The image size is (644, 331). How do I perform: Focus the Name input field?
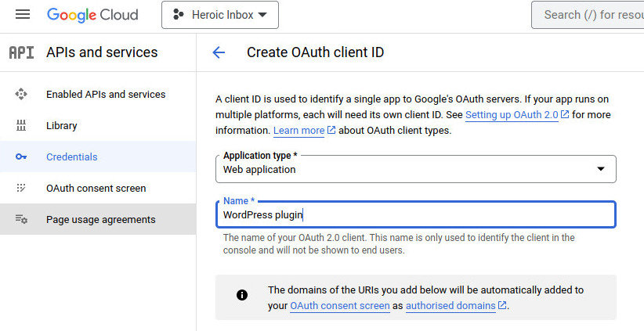pos(416,214)
